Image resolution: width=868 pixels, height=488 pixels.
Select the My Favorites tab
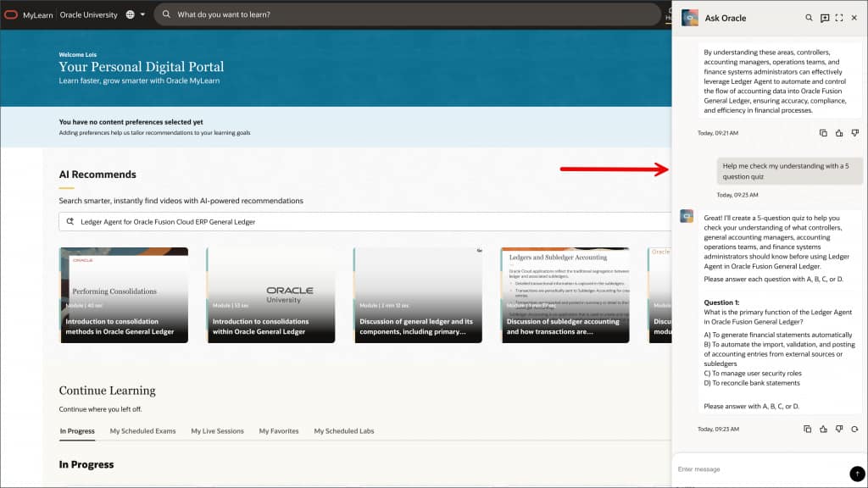[x=278, y=431]
